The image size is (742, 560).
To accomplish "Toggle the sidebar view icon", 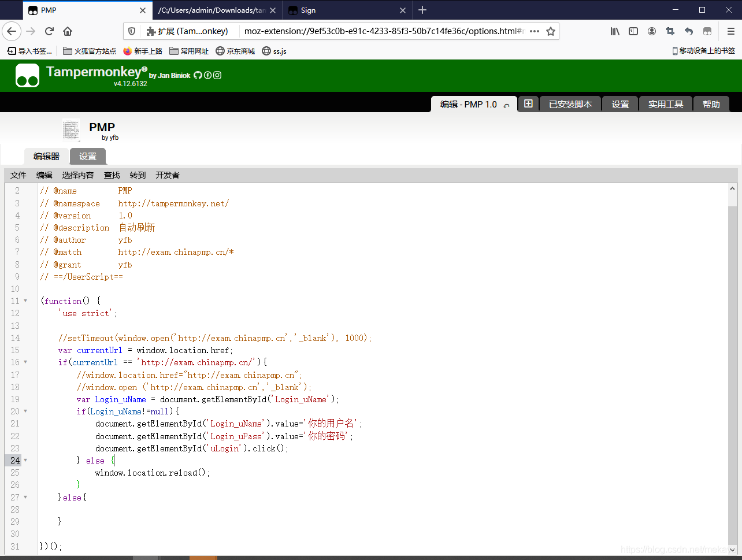I will click(633, 31).
